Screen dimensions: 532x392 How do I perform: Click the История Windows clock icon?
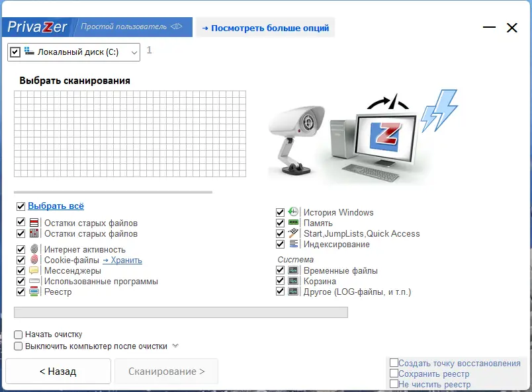tap(293, 212)
